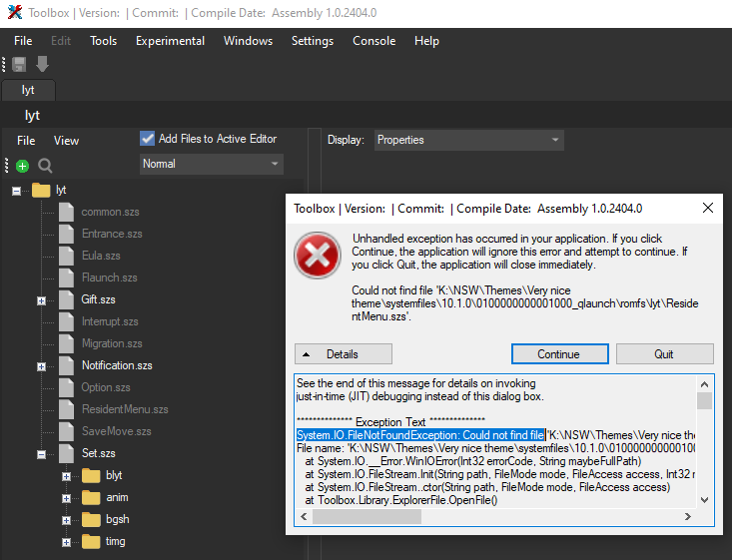Click the Interrupt.szs file icon
Image resolution: width=732 pixels, height=560 pixels.
66,321
